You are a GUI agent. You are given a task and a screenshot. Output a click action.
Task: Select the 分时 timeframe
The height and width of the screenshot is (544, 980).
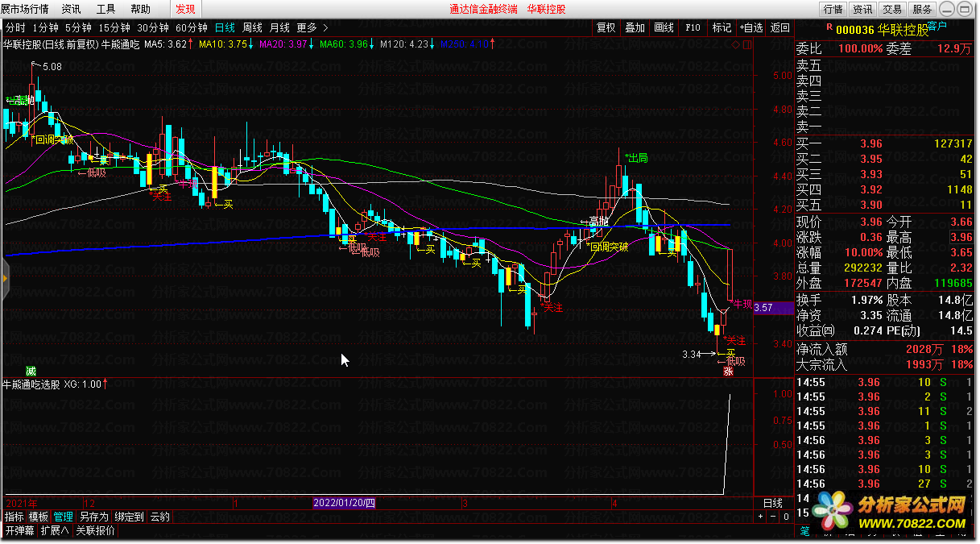pos(16,27)
